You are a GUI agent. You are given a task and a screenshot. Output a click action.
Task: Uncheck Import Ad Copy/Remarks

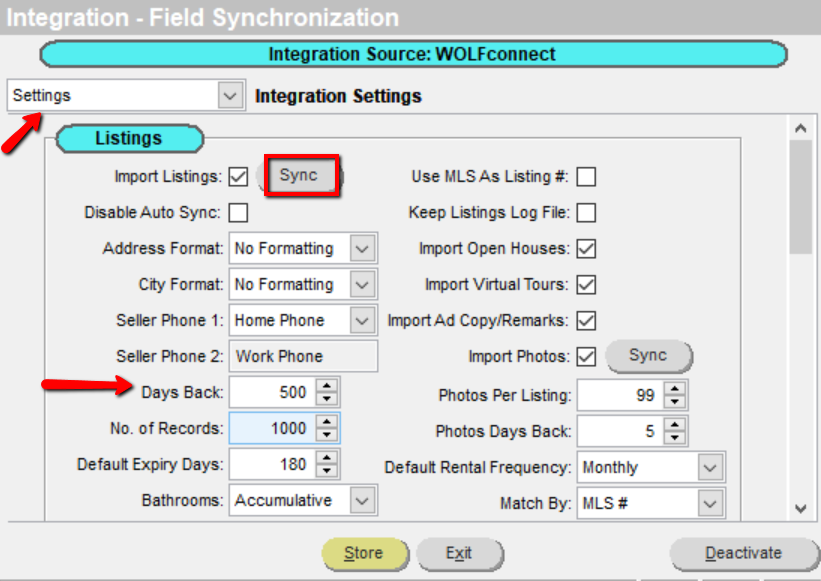pyautogui.click(x=588, y=320)
